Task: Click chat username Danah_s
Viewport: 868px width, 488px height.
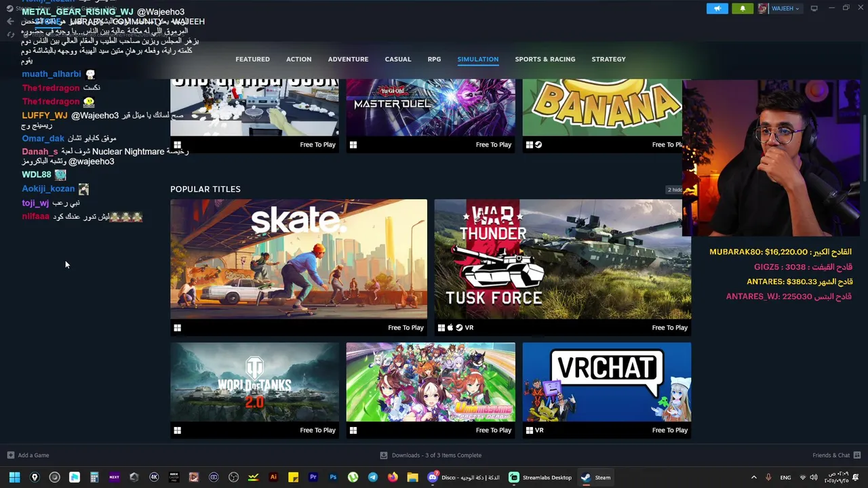Action: click(x=39, y=152)
